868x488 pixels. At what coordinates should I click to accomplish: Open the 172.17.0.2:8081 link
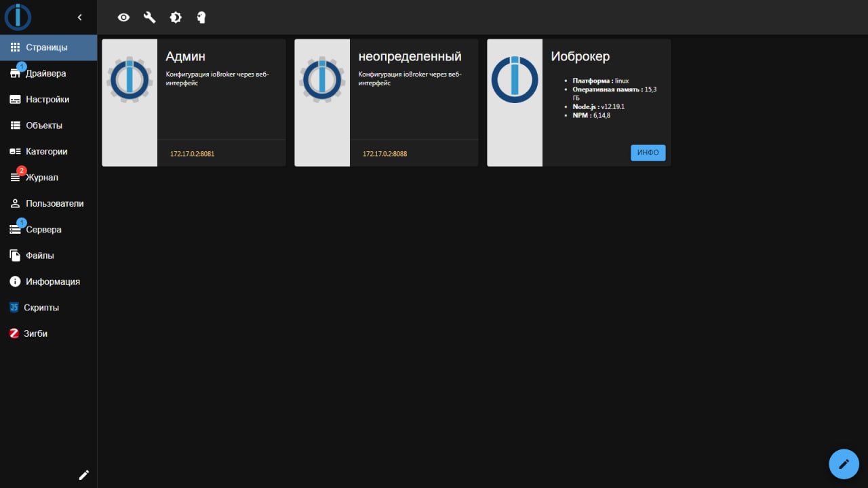click(192, 154)
